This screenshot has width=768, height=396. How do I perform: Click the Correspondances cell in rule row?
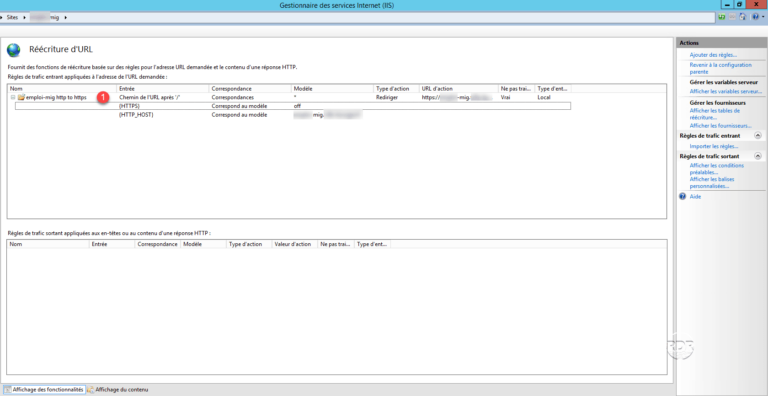click(233, 98)
